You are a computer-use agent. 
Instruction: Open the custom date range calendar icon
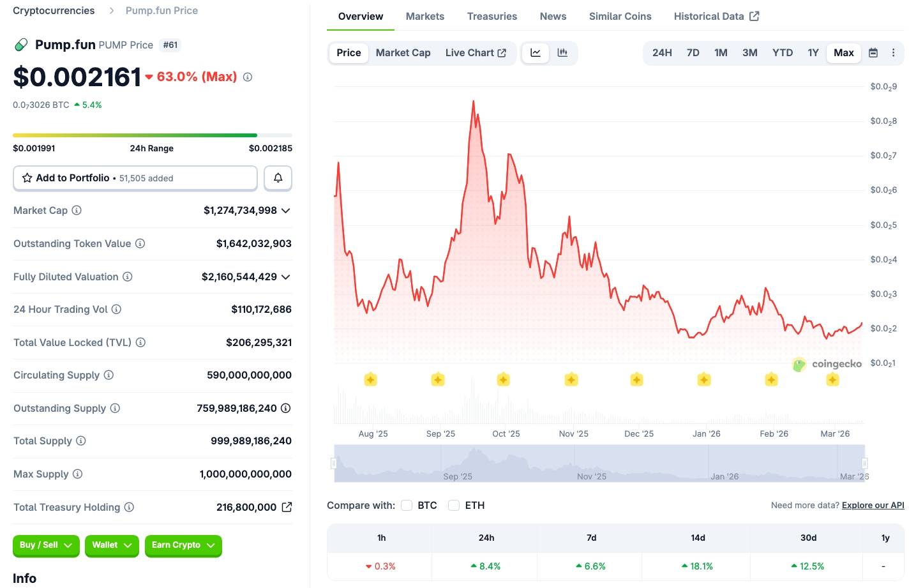pyautogui.click(x=873, y=53)
